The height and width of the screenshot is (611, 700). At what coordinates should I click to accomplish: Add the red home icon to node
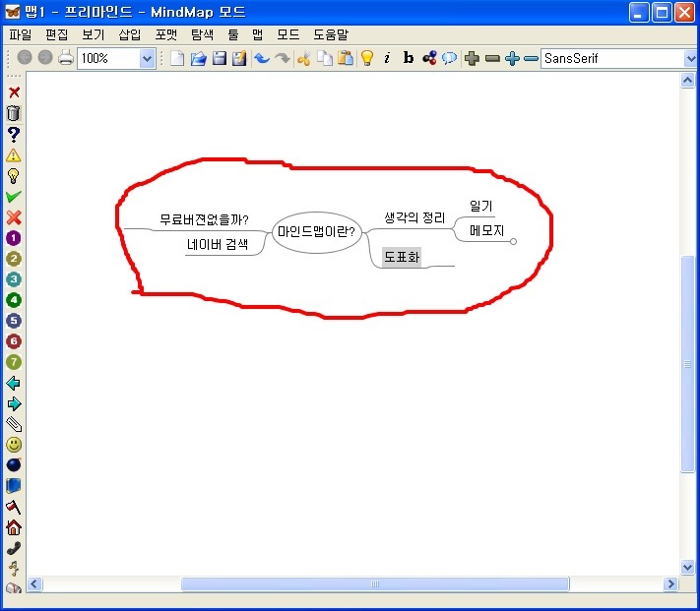click(x=14, y=527)
